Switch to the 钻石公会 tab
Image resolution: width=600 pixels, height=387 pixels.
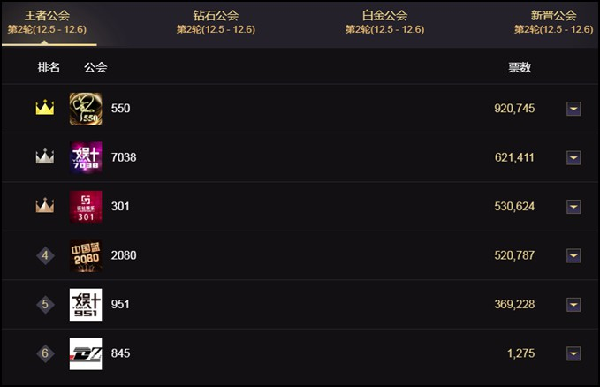[x=216, y=22]
